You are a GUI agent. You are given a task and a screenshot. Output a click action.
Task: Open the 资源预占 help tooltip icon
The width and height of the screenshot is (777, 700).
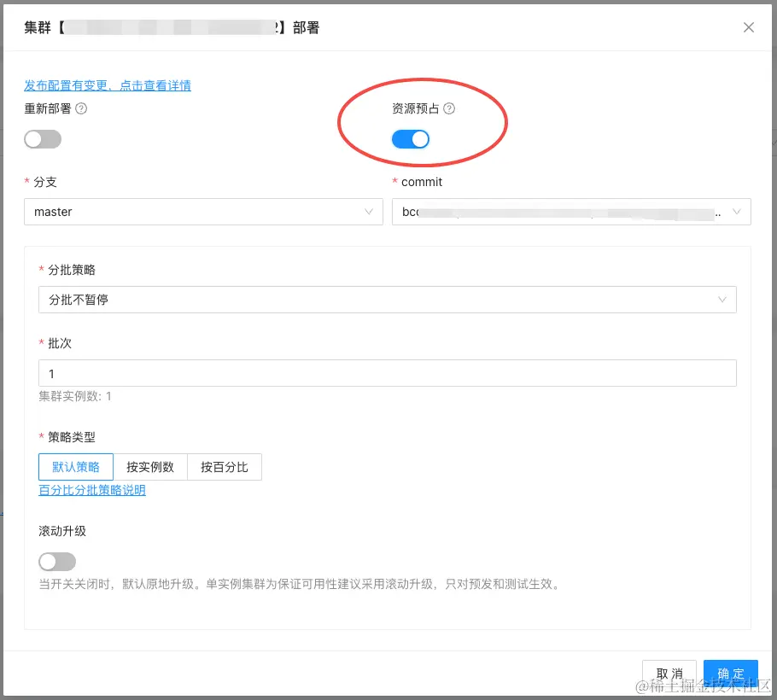tap(449, 108)
